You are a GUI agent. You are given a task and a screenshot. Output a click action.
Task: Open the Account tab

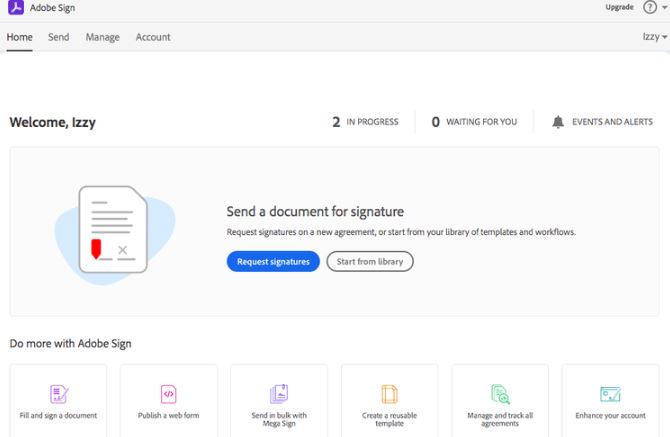153,37
